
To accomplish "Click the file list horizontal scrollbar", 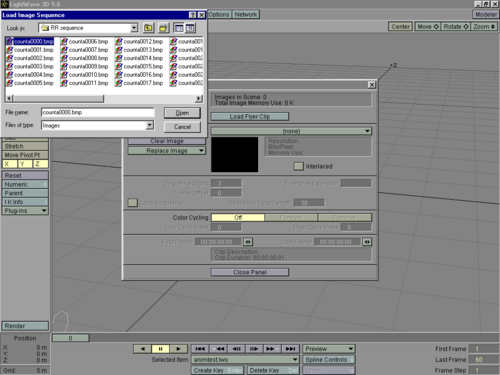I will pos(103,98).
